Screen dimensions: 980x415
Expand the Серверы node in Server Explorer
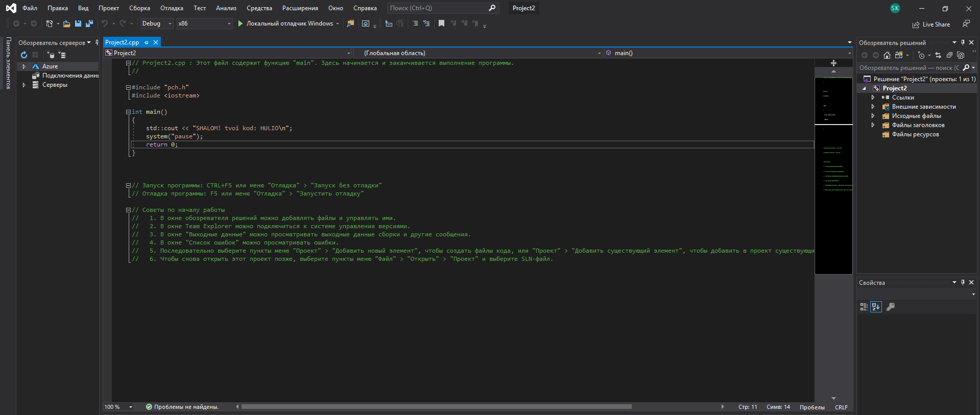coord(24,85)
